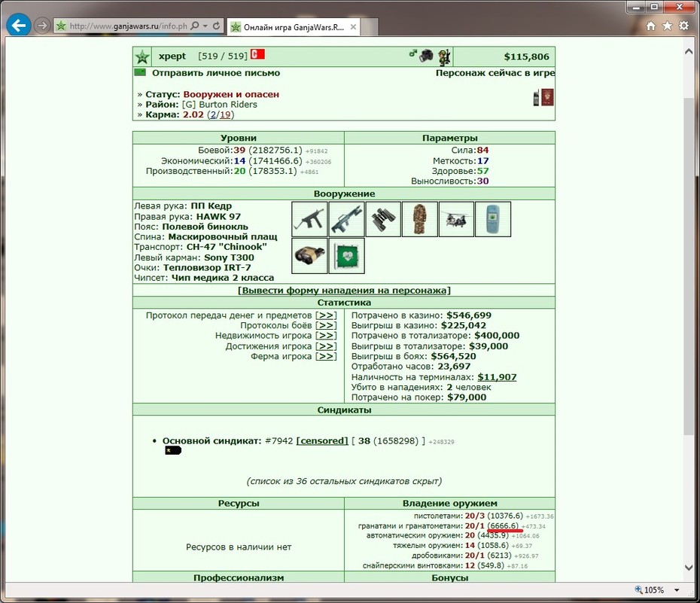Open Достижения игрока >> link
The image size is (700, 603).
point(326,346)
